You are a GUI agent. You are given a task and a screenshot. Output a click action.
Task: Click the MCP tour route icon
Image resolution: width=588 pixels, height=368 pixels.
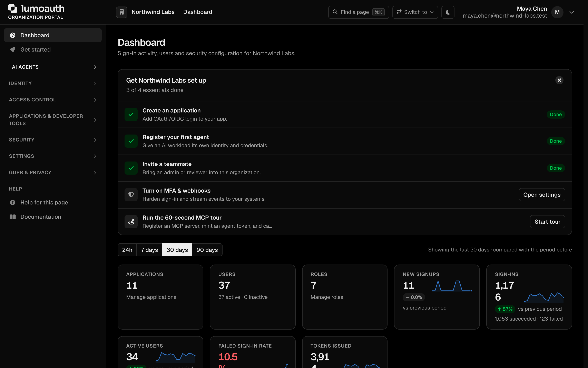131,221
